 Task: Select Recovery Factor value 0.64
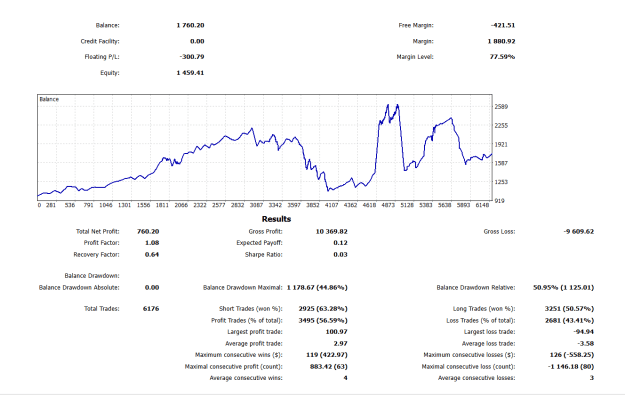(x=152, y=254)
